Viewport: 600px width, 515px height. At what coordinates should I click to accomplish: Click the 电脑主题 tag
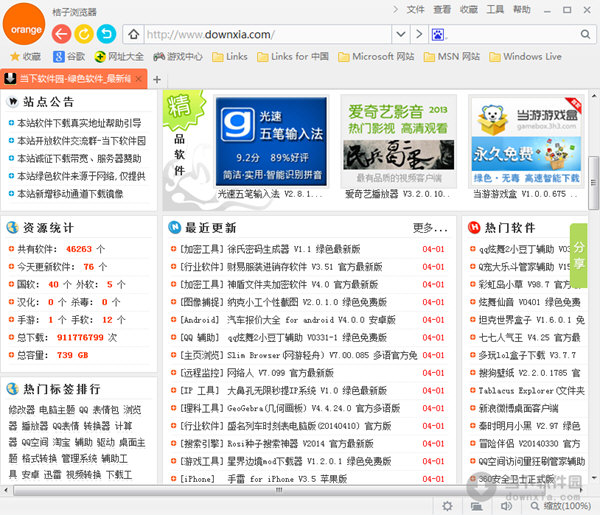57,410
